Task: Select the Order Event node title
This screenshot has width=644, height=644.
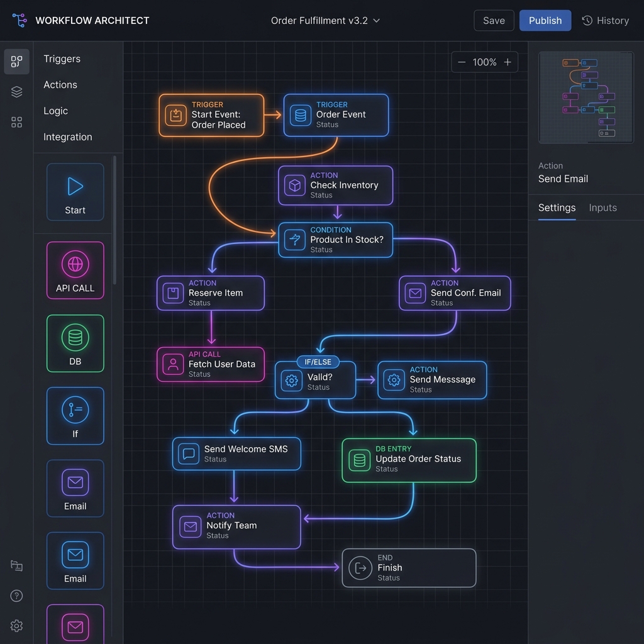Action: tap(341, 114)
